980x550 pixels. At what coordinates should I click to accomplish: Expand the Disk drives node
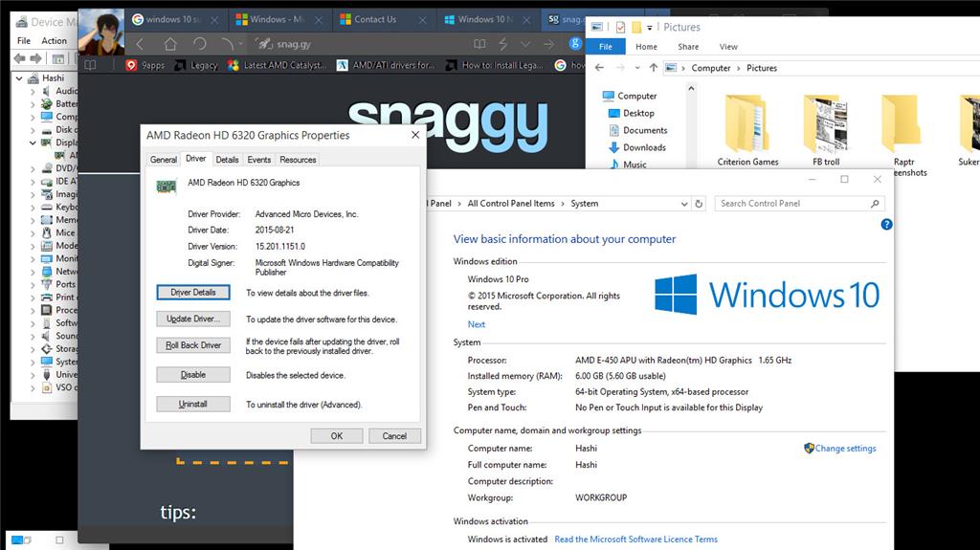[x=33, y=130]
